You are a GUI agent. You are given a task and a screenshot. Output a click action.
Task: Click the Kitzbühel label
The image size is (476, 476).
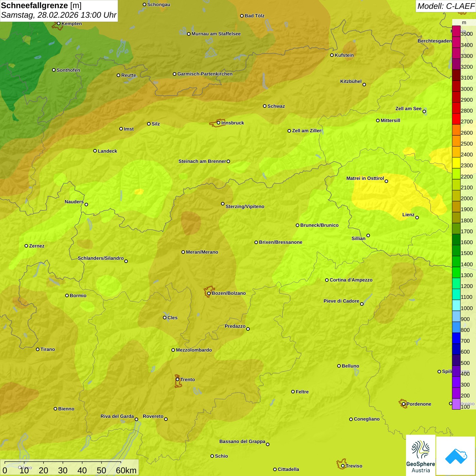coord(351,81)
